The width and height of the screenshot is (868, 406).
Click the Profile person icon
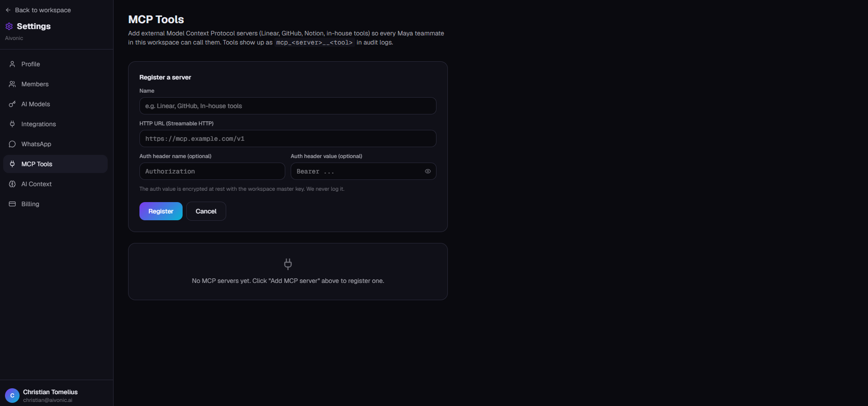(x=12, y=64)
